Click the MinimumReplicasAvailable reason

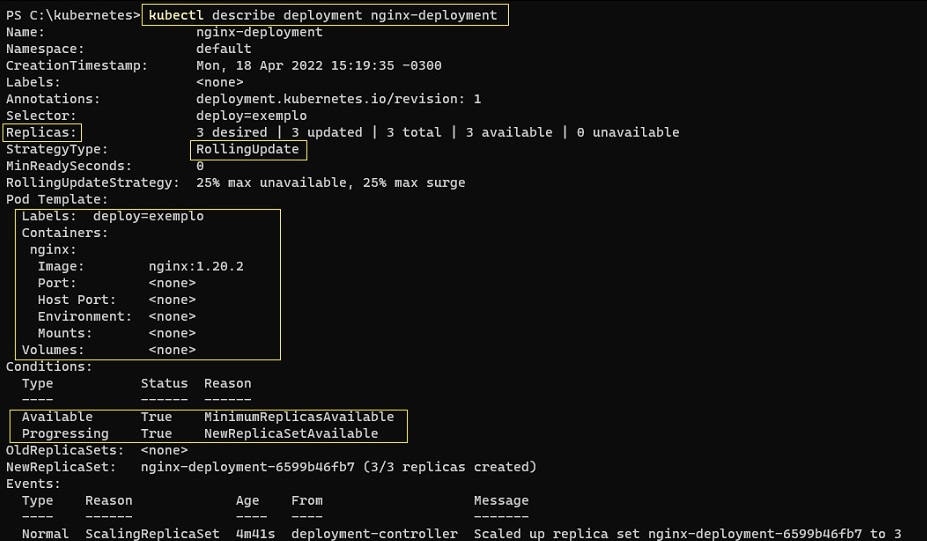pyautogui.click(x=299, y=417)
